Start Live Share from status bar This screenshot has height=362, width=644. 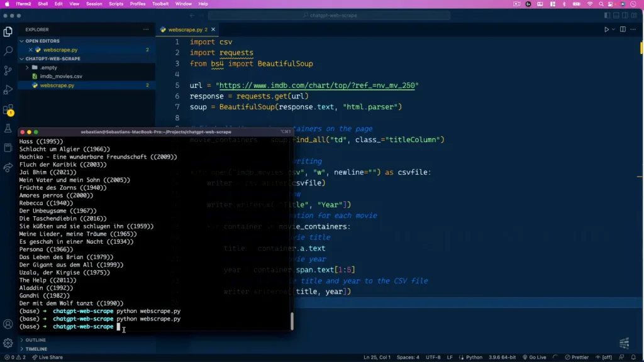[x=48, y=358]
